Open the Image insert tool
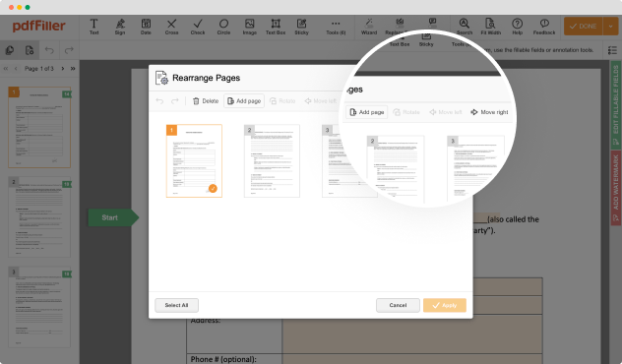622x364 pixels. (250, 27)
